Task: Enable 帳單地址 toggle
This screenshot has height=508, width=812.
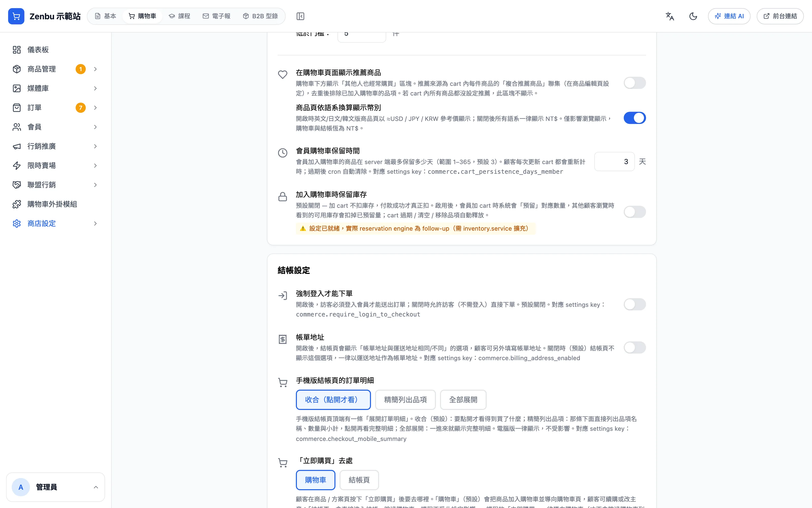Action: [634, 347]
